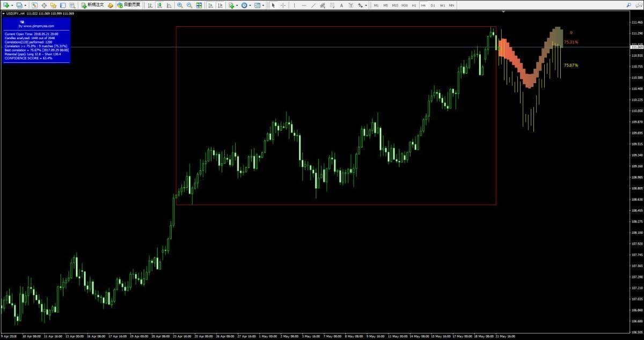Click the chart shift marker triangle above the chart

503,12
